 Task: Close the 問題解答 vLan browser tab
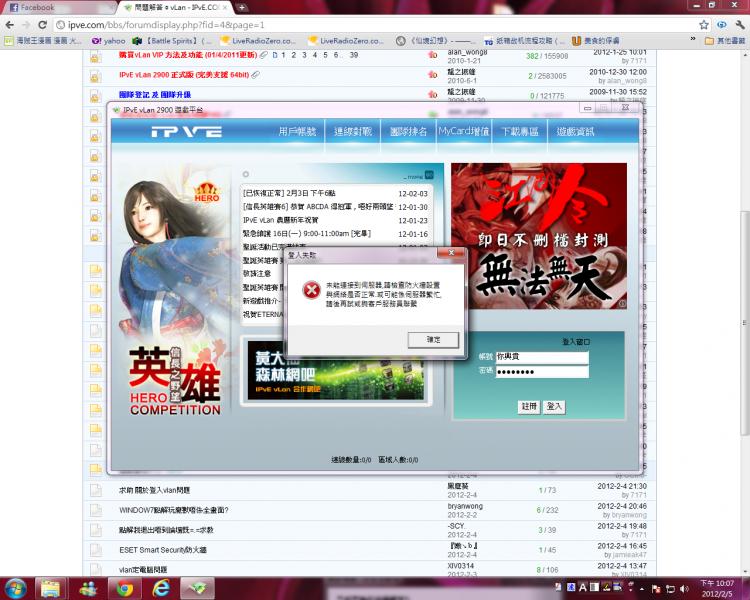click(x=225, y=8)
